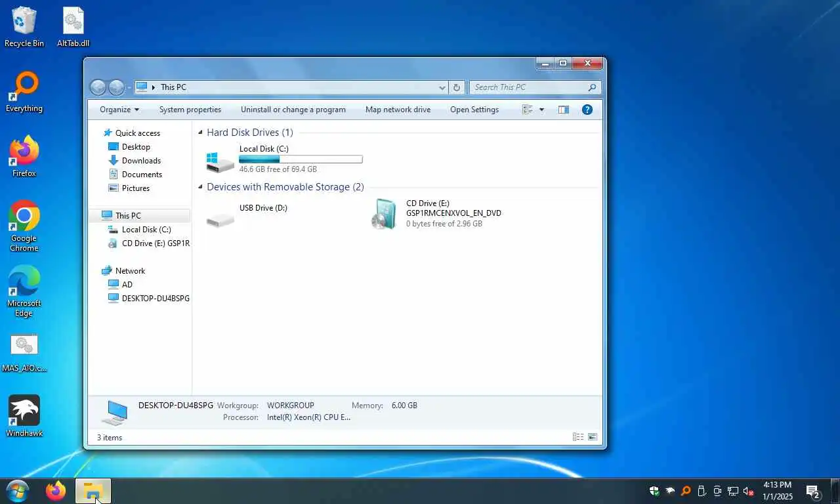Open the Everything tray icon
840x504 pixels.
click(x=686, y=491)
